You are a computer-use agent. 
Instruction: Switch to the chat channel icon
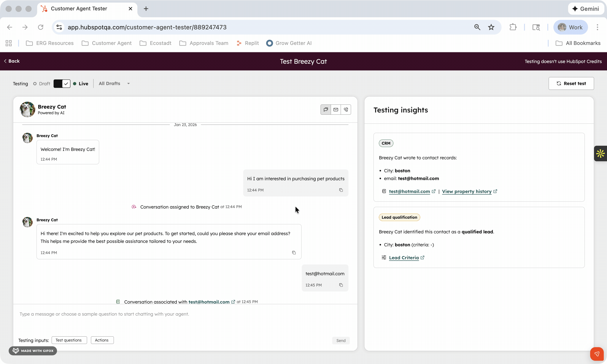[x=326, y=109]
